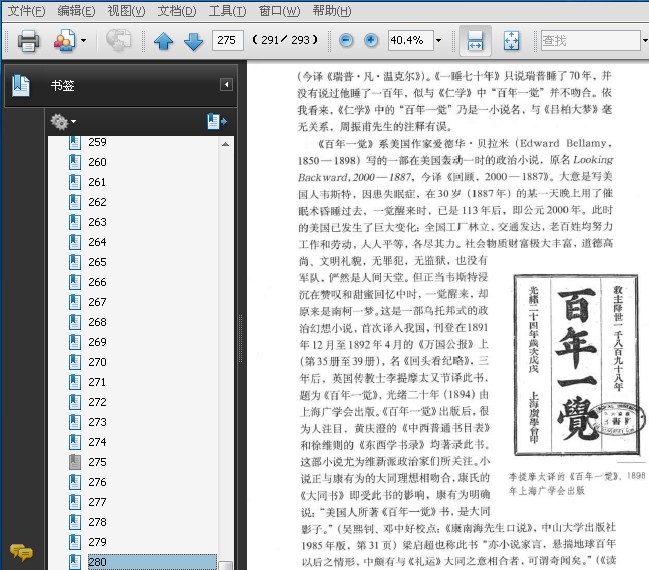Click the zoom in plus button
The width and height of the screenshot is (649, 570).
point(371,41)
